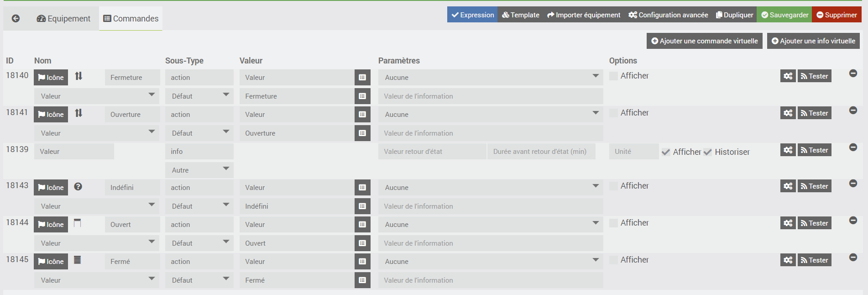The image size is (868, 295).
Task: Open advanced settings gear for command 18140
Action: 788,76
